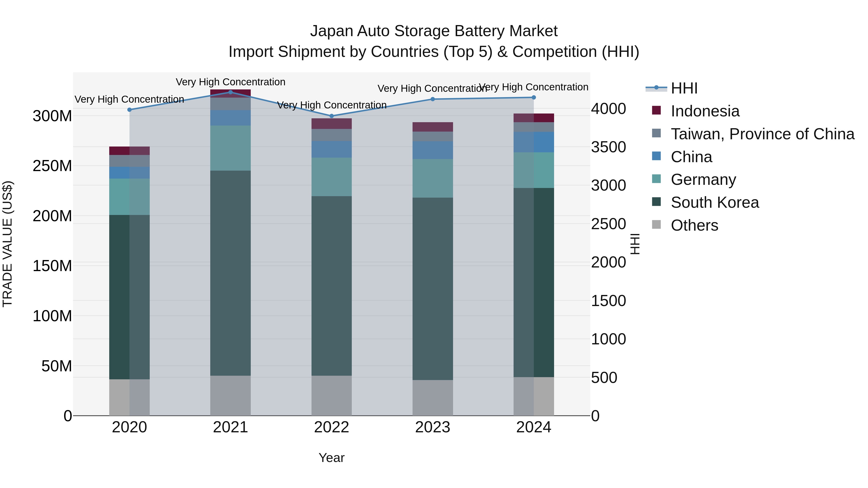Click the 2021 HHI line marker
Viewport: 868px width, 488px height.
[231, 92]
